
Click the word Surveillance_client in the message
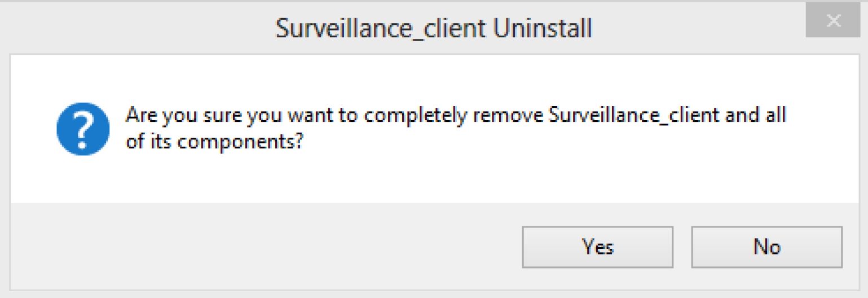tap(633, 116)
